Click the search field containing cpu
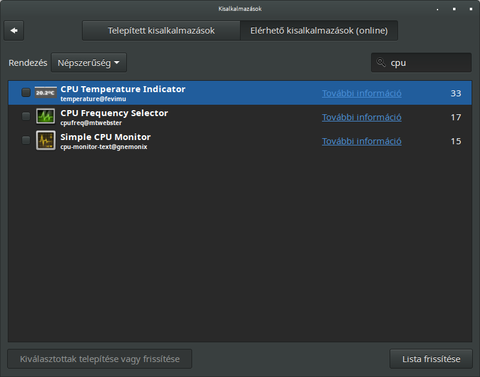This screenshot has height=377, width=480. [x=421, y=63]
